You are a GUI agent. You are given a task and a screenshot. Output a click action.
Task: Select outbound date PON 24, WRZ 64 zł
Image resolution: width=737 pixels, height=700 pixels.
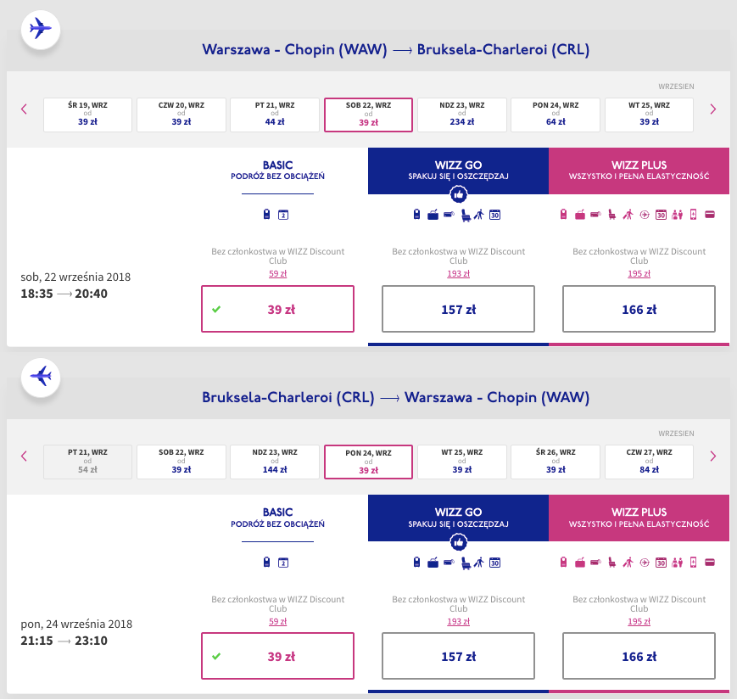(556, 115)
